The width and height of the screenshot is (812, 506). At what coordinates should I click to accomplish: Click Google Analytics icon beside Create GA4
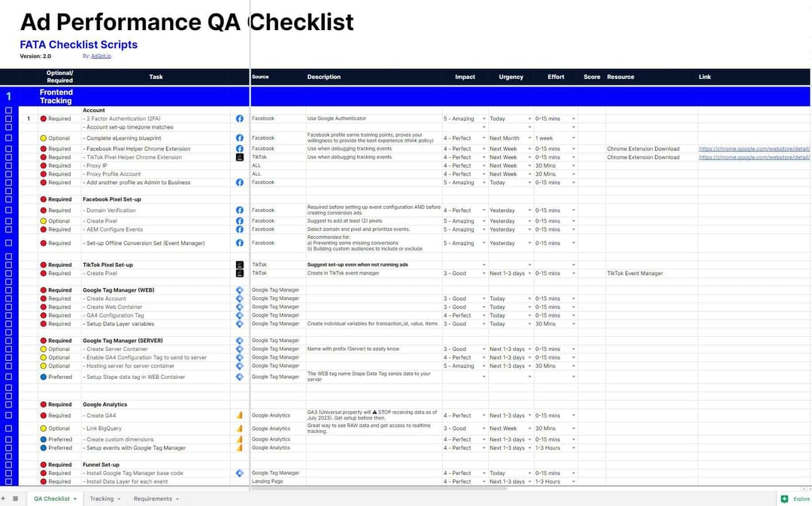click(239, 415)
